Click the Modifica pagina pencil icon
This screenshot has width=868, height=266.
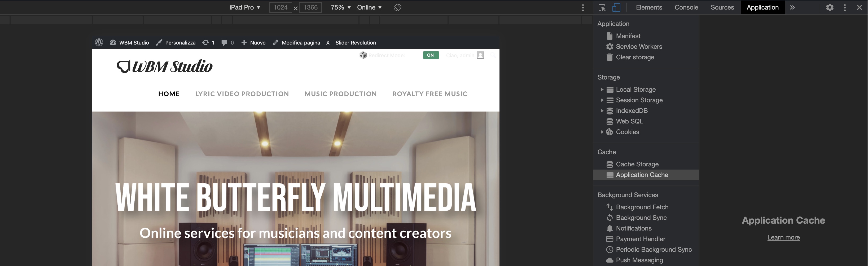tap(275, 42)
